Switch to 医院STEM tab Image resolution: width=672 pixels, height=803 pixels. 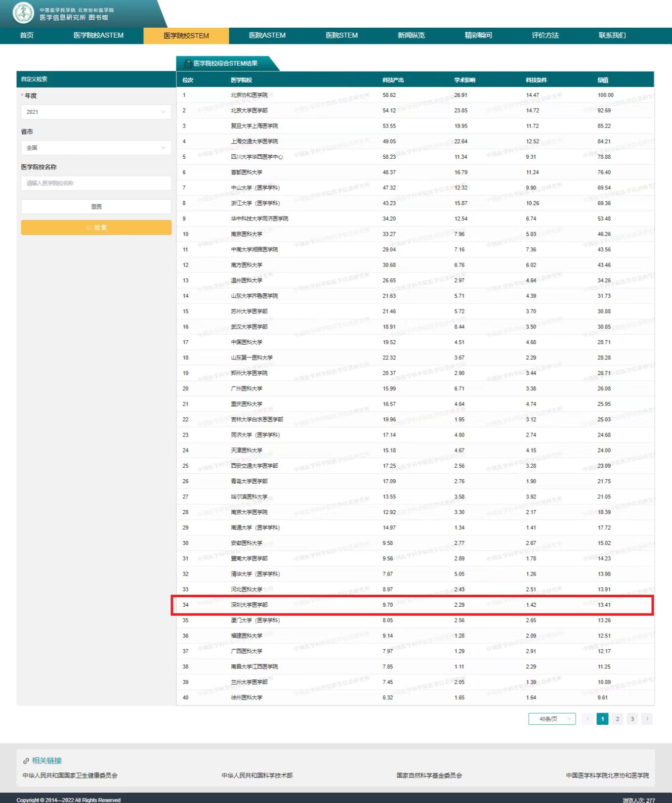tap(342, 36)
